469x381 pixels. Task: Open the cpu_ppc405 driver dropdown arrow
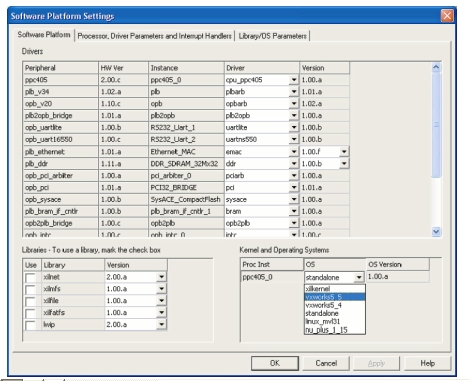[x=294, y=80]
